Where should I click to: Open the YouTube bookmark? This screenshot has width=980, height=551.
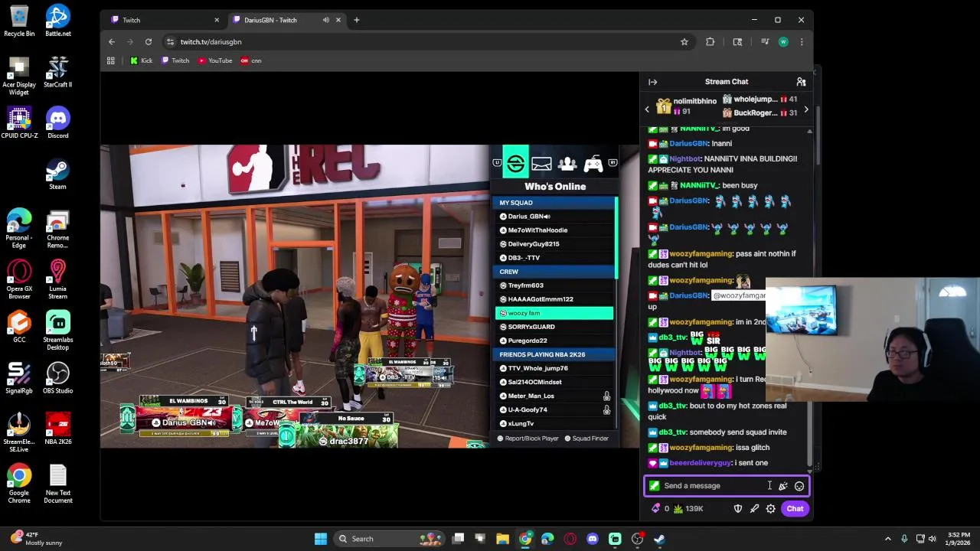point(215,60)
